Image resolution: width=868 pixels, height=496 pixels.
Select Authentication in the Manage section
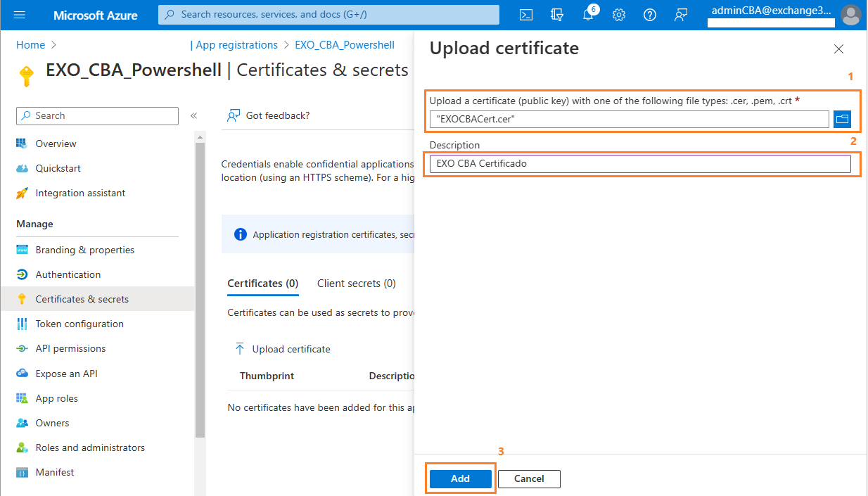(68, 274)
